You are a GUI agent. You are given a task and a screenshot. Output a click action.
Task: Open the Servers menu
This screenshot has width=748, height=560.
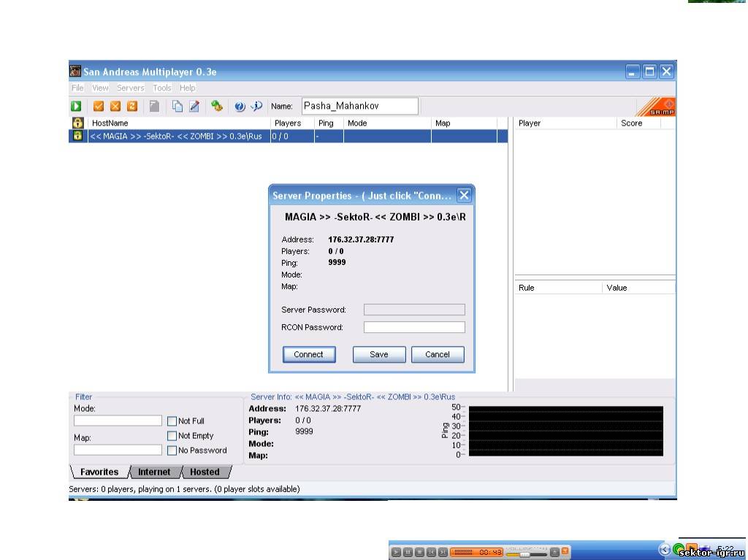pyautogui.click(x=131, y=88)
